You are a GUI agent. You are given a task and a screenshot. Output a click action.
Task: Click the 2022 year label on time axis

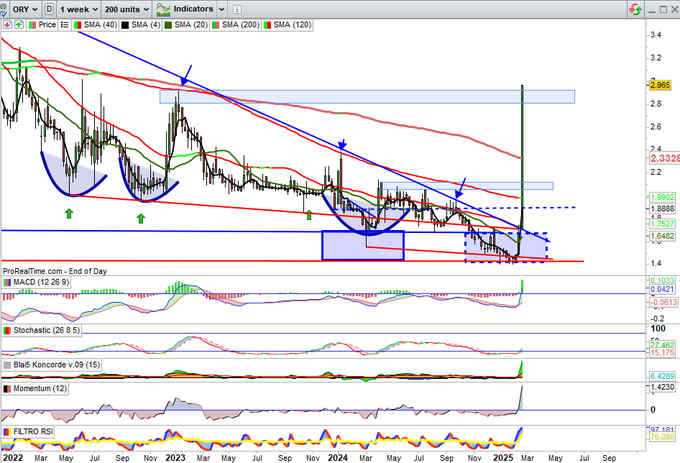(12, 458)
